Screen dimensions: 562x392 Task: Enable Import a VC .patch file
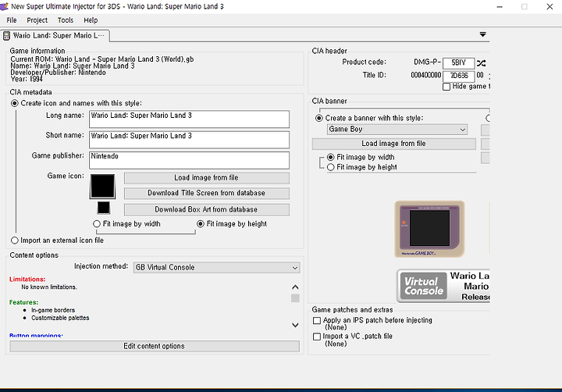(x=317, y=337)
